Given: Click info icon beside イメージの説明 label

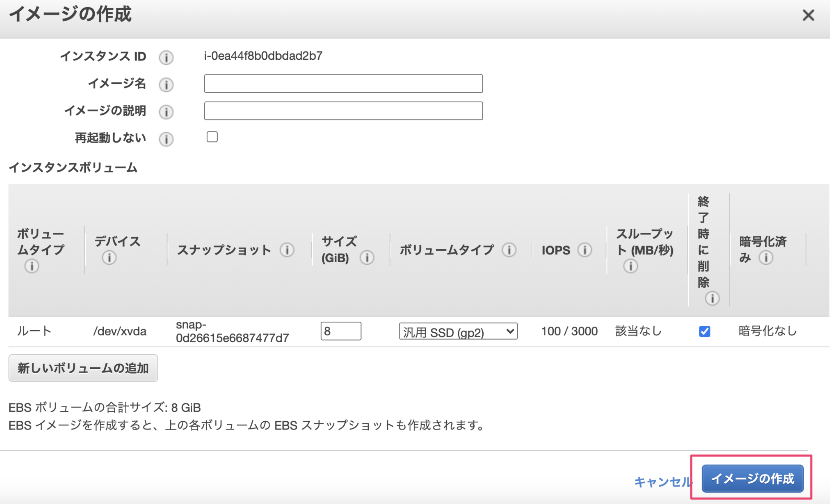Looking at the screenshot, I should tap(166, 112).
